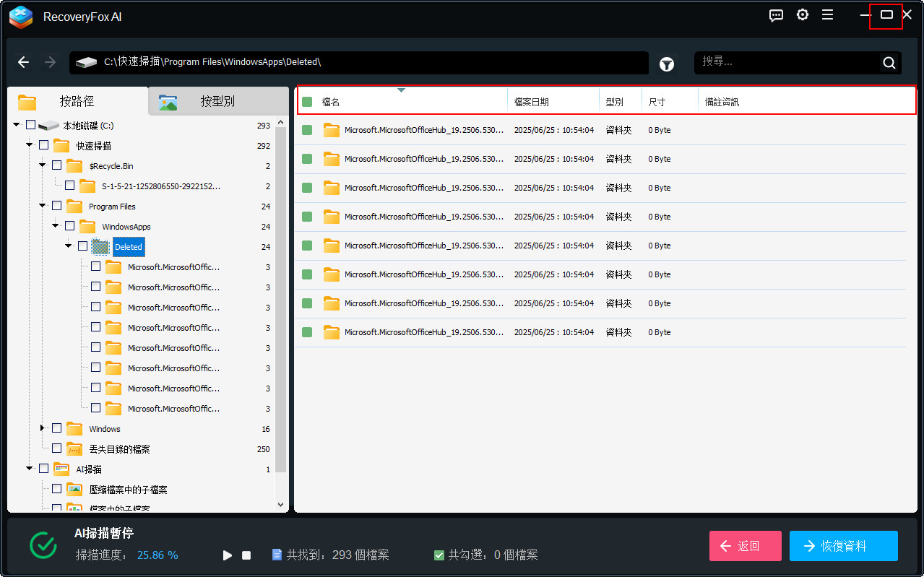Switch to the 按型別 tab
Viewport: 924px width, 577px height.
pyautogui.click(x=217, y=102)
